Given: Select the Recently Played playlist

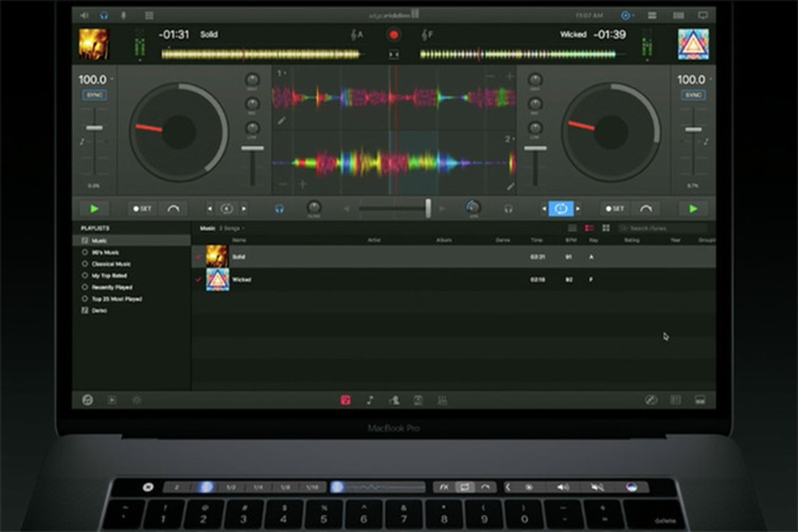Looking at the screenshot, I should pyautogui.click(x=106, y=287).
